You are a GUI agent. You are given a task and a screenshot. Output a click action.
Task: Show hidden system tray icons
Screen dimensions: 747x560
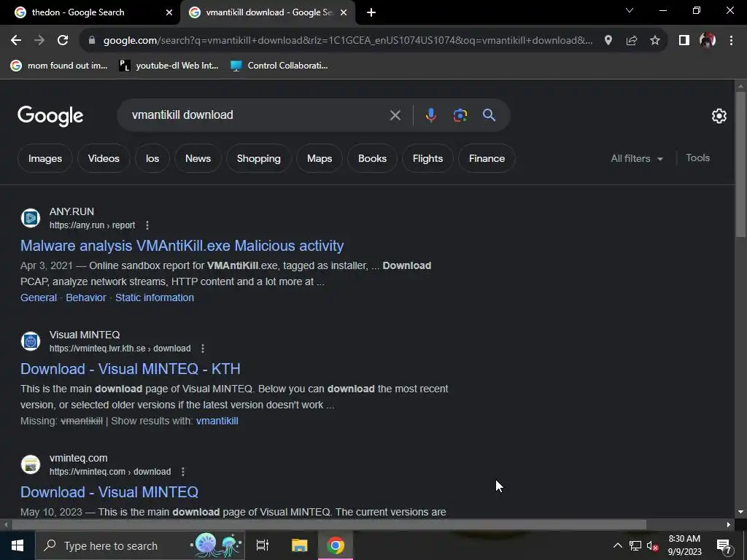617,545
